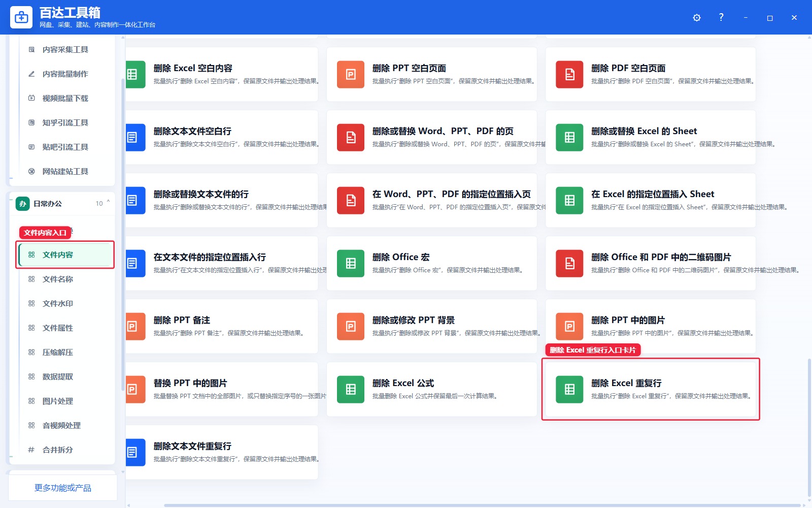Select the 数据提取 sidebar item

click(65, 376)
